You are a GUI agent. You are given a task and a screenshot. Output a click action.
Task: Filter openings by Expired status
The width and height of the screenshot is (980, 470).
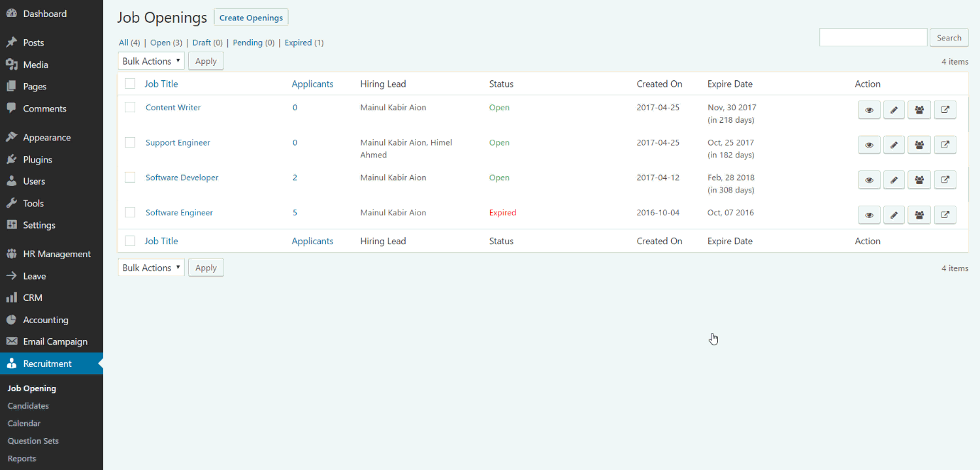299,42
